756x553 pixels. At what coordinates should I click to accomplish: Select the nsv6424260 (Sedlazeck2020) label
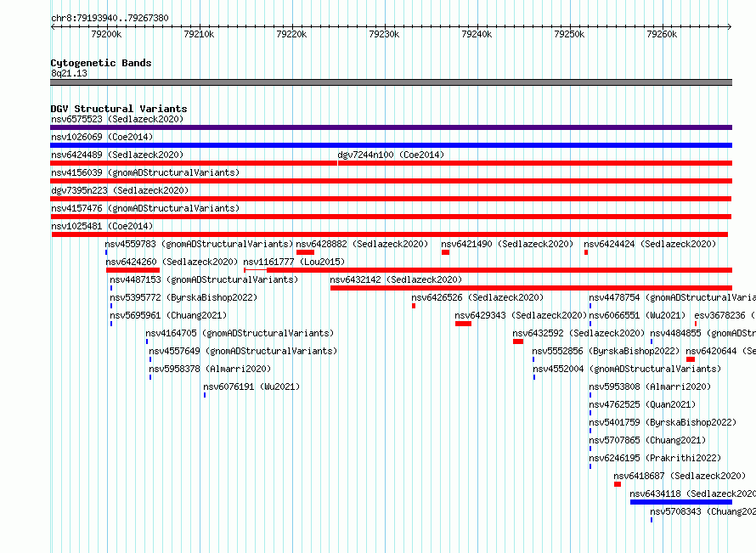172,262
